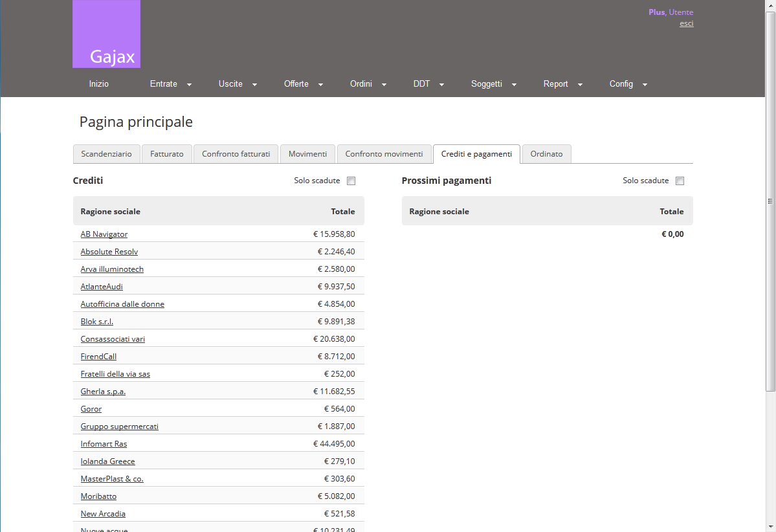
Task: Expand the Offerte dropdown arrow
Action: (320, 85)
